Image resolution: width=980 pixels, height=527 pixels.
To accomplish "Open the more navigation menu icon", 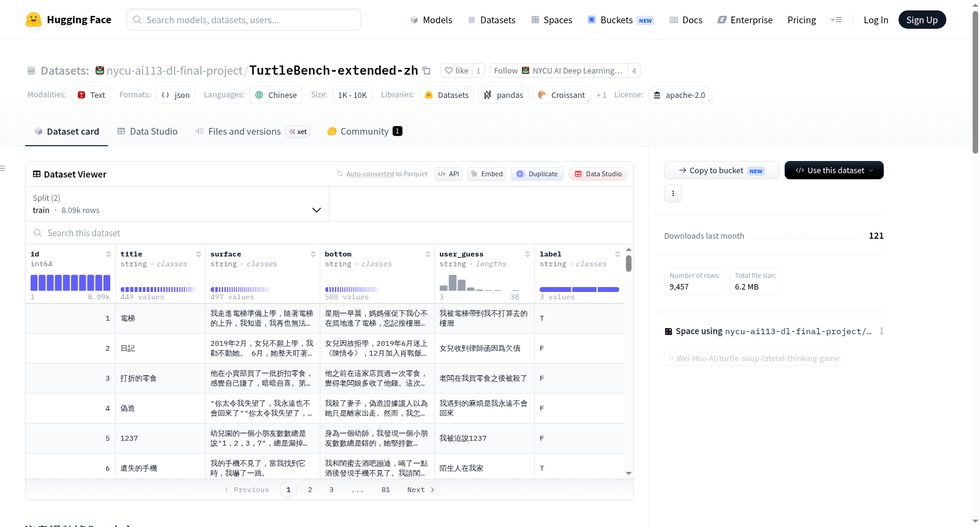I will pos(836,20).
